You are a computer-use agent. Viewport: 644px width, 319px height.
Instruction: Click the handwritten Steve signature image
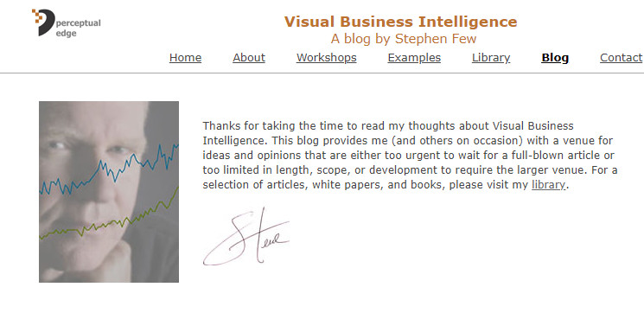[246, 237]
